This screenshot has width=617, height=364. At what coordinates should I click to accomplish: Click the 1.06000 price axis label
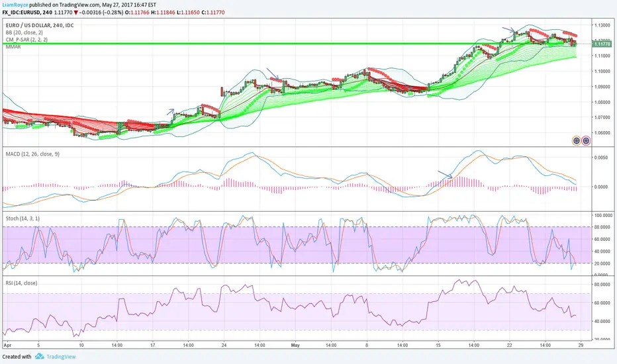tap(602, 132)
